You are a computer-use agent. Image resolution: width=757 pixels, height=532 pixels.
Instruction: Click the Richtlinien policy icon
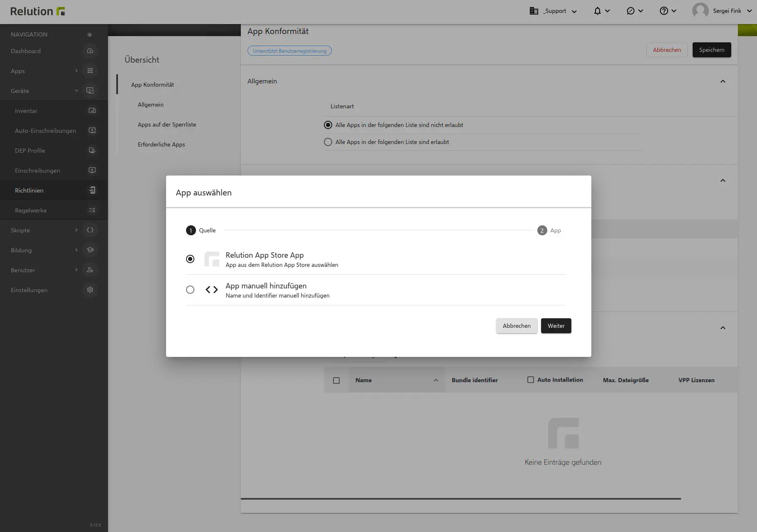[92, 190]
